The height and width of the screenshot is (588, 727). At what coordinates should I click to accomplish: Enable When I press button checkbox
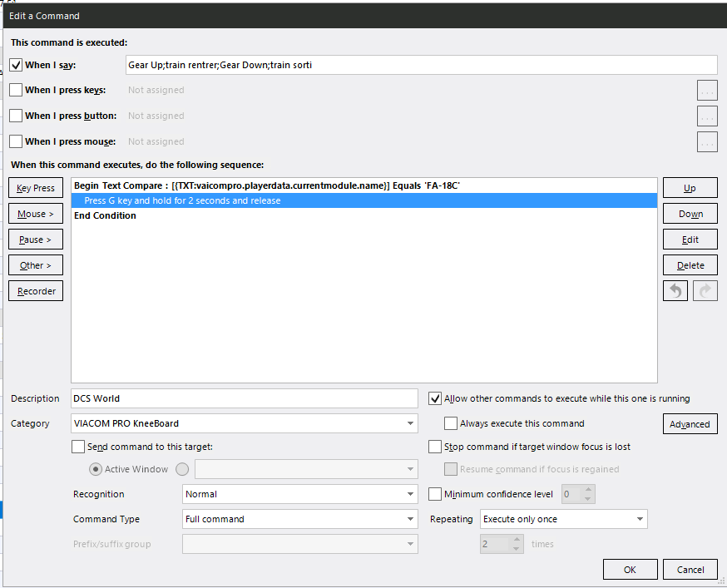pyautogui.click(x=16, y=116)
